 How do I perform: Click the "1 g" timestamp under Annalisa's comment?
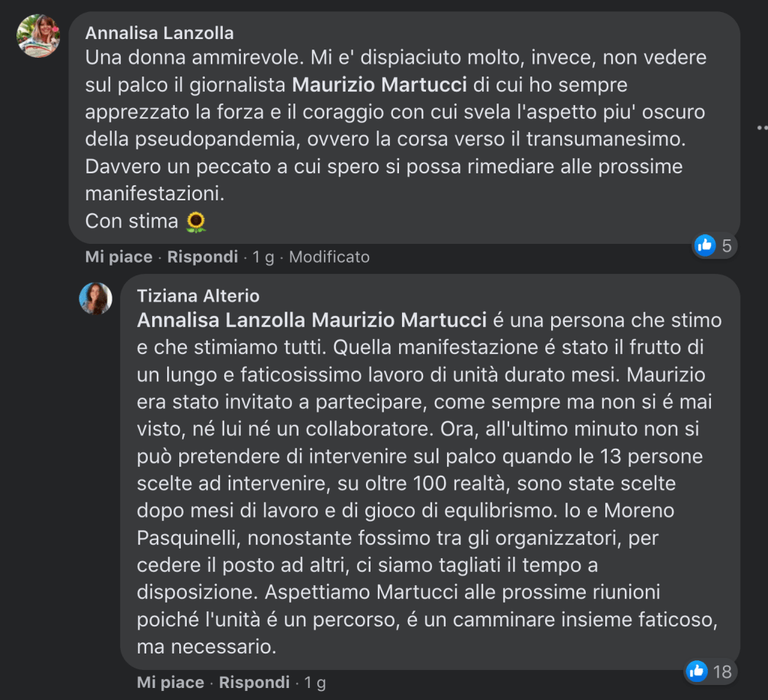[x=263, y=257]
